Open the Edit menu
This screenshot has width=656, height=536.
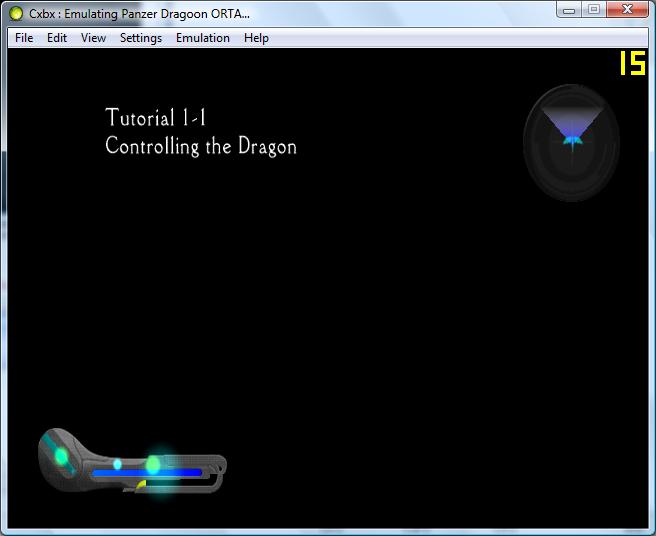(x=57, y=38)
